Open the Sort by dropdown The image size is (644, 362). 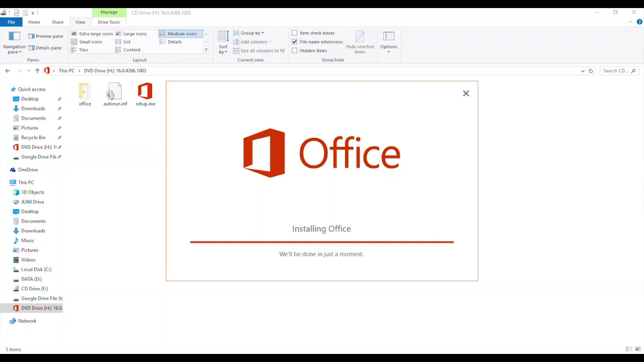pos(223,43)
